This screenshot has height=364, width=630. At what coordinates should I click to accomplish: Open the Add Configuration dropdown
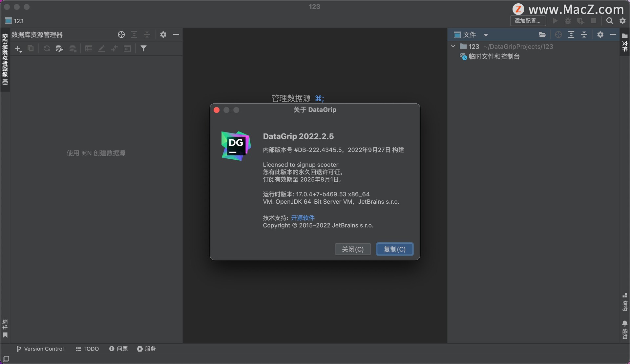pos(528,21)
